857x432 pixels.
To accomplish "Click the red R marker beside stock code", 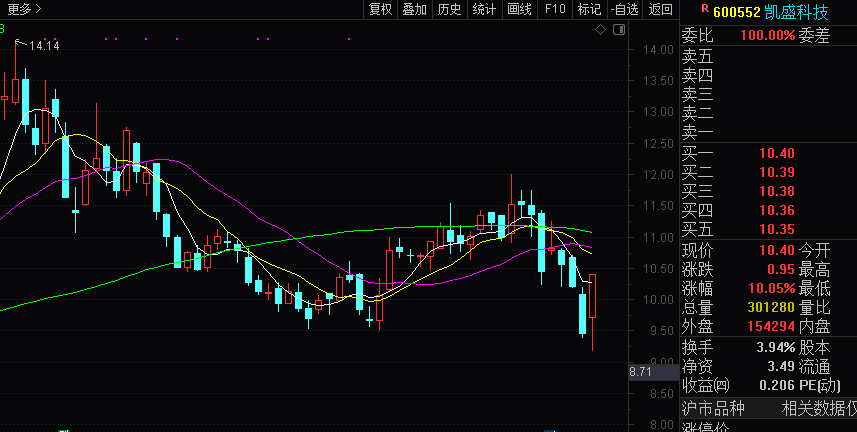I will (704, 9).
